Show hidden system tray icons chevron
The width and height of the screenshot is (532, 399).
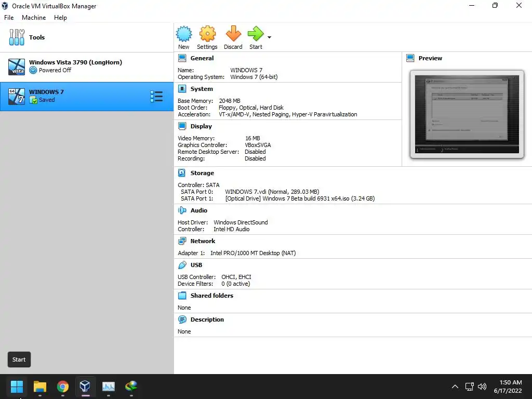(x=455, y=387)
